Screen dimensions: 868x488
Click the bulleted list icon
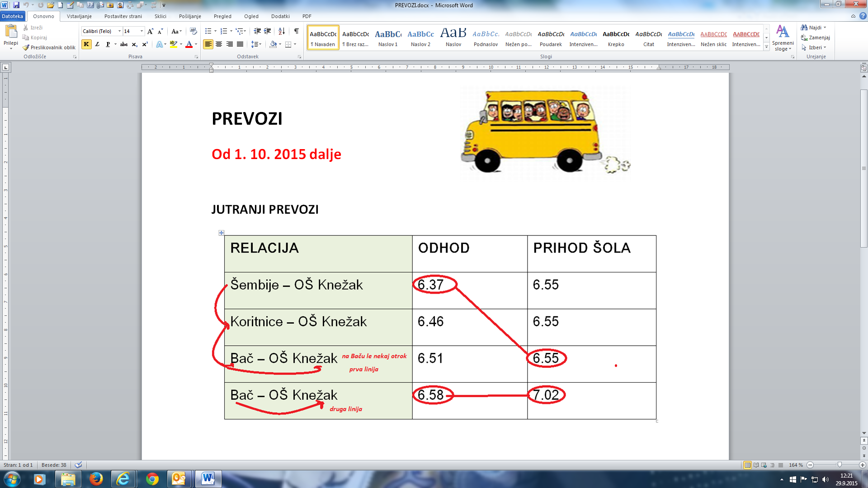pyautogui.click(x=208, y=31)
